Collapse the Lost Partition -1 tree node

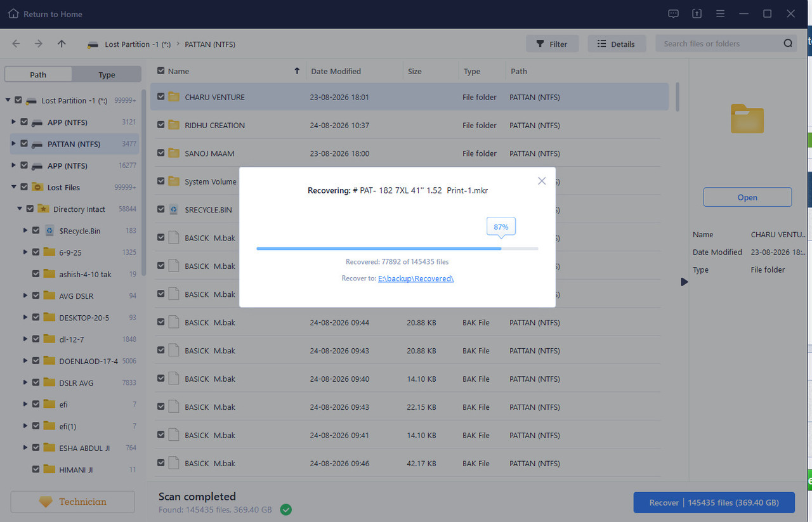coord(8,100)
